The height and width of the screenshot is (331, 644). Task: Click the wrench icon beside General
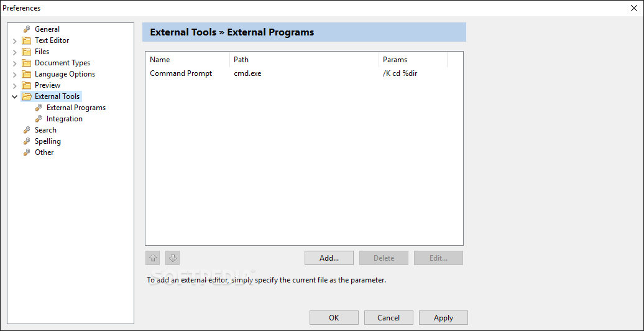(x=27, y=29)
